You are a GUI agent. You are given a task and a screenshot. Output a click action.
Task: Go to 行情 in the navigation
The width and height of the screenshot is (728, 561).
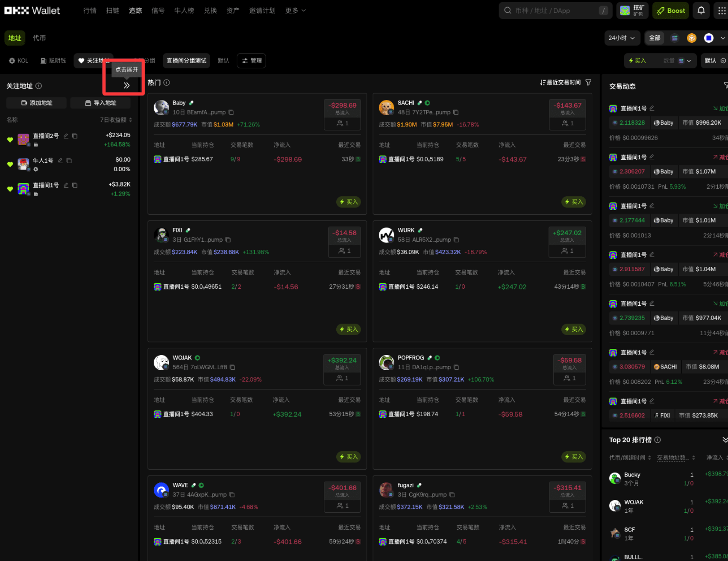pos(90,11)
